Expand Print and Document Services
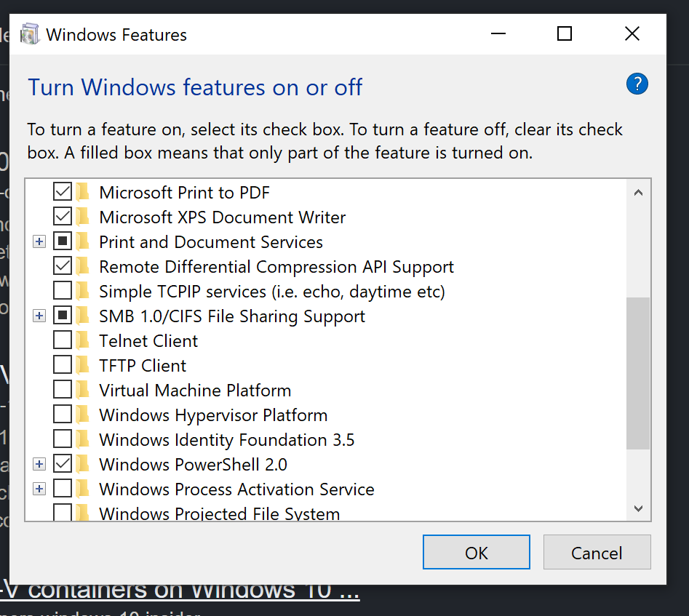Screen dimensions: 689x616 click(39, 241)
